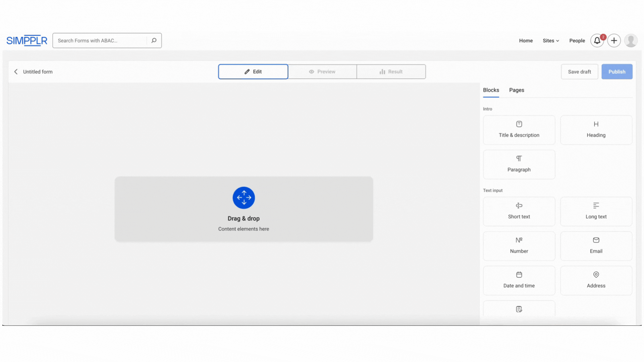Select the Title & description block
The width and height of the screenshot is (644, 362).
tap(519, 130)
